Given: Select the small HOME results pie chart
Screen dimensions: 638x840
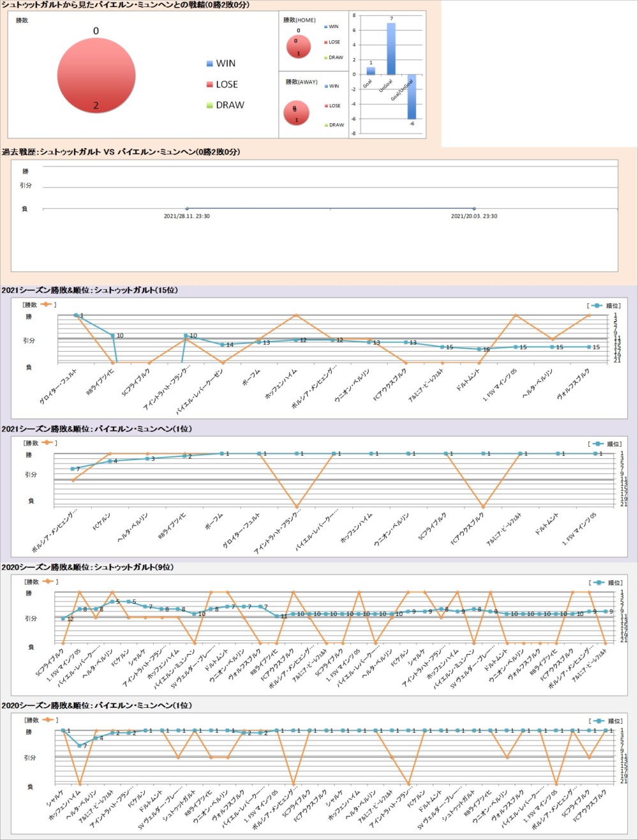Looking at the screenshot, I should point(298,47).
